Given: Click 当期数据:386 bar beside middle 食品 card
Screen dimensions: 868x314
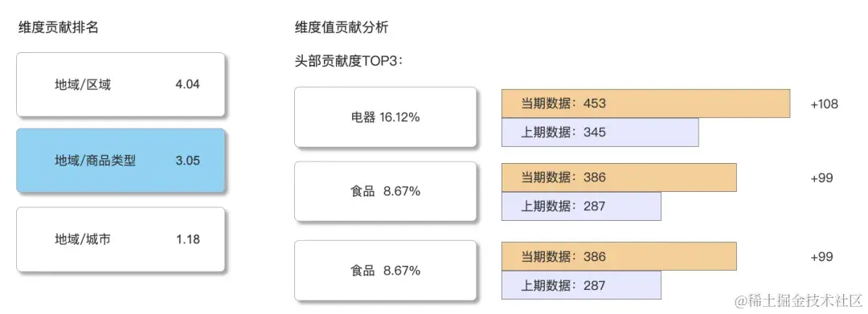Looking at the screenshot, I should (619, 177).
